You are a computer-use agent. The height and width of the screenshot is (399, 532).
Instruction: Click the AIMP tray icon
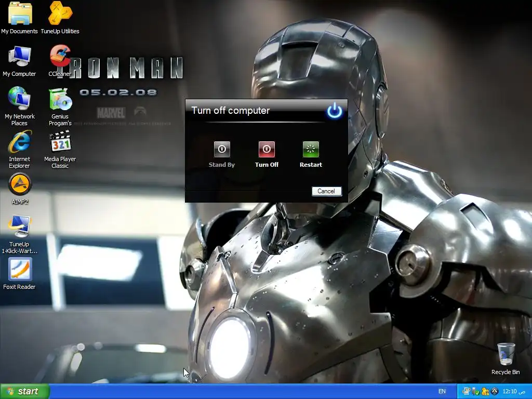pos(495,391)
